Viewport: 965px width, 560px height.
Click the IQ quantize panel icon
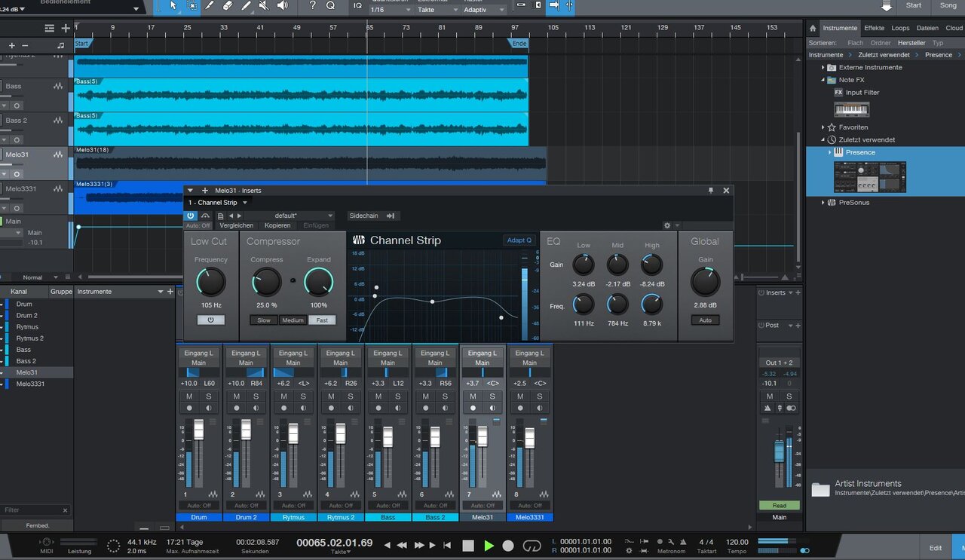[357, 5]
